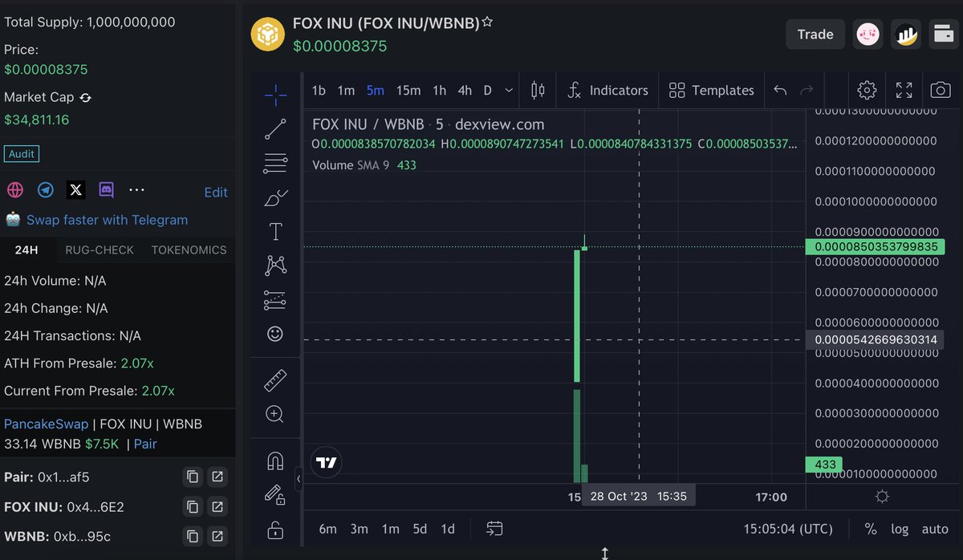Image resolution: width=963 pixels, height=560 pixels.
Task: Select the 1b timeframe
Action: [x=319, y=91]
